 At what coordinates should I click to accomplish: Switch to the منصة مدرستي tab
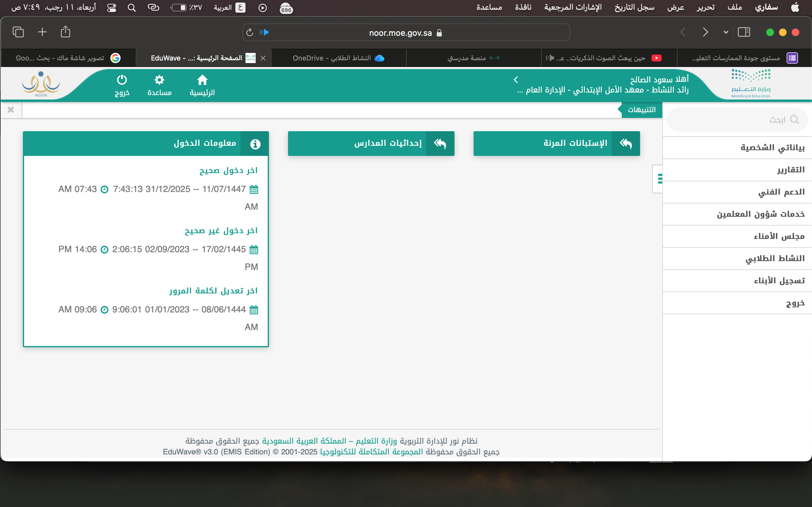473,58
